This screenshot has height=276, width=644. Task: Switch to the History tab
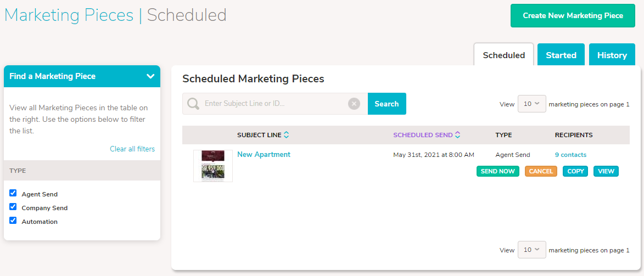[x=612, y=55]
